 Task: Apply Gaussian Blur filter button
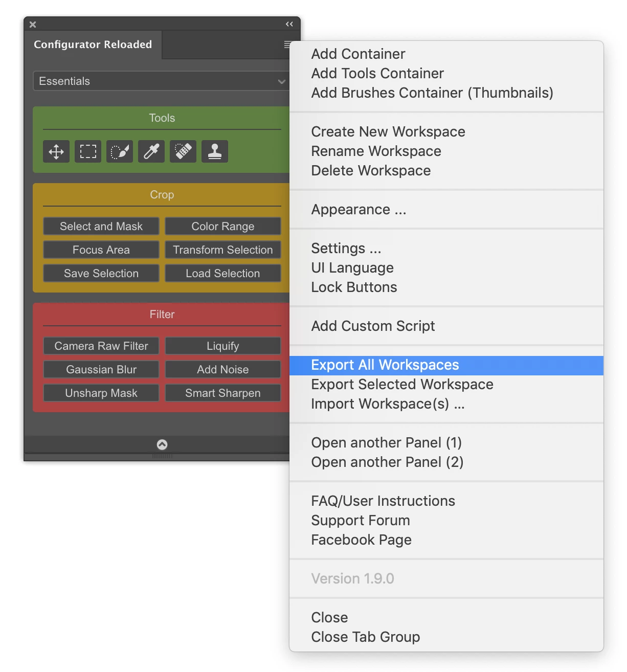click(x=101, y=369)
